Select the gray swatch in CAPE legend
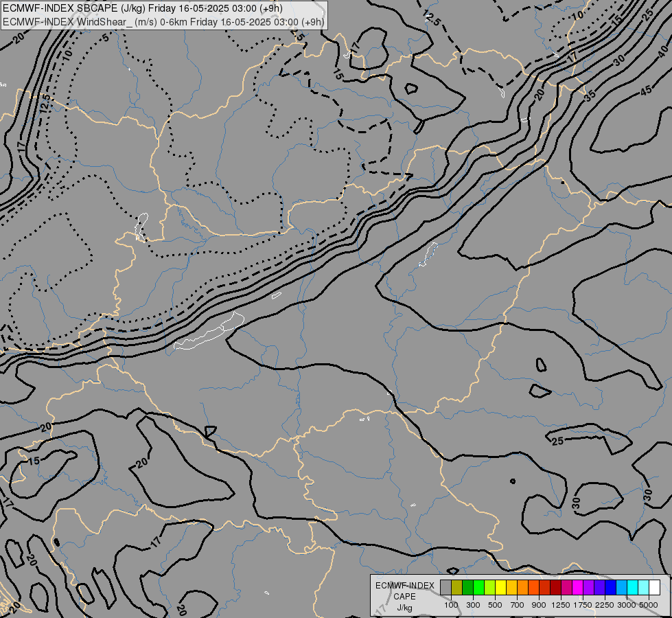 point(445,587)
